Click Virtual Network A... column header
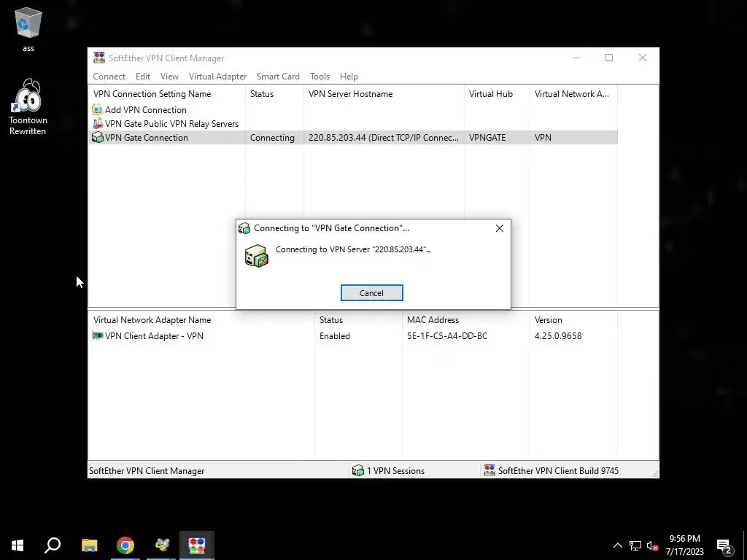This screenshot has height=560, width=747. pyautogui.click(x=573, y=94)
